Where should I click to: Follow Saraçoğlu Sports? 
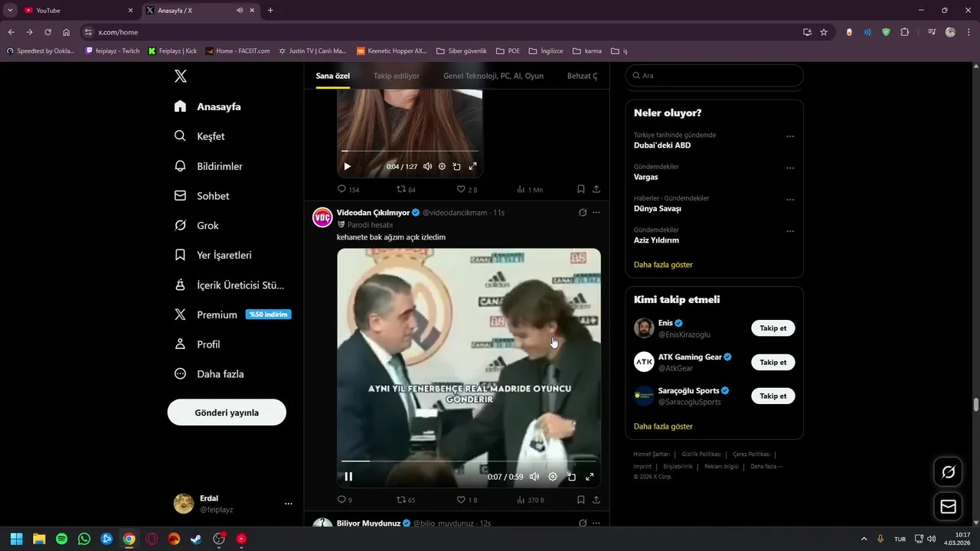click(x=773, y=396)
